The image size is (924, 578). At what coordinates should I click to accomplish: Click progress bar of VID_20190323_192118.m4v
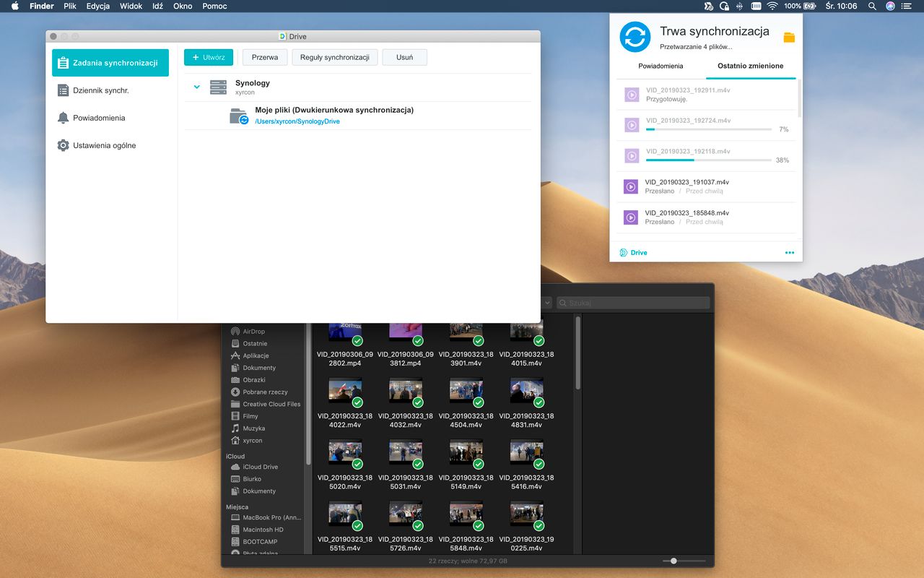tap(708, 160)
